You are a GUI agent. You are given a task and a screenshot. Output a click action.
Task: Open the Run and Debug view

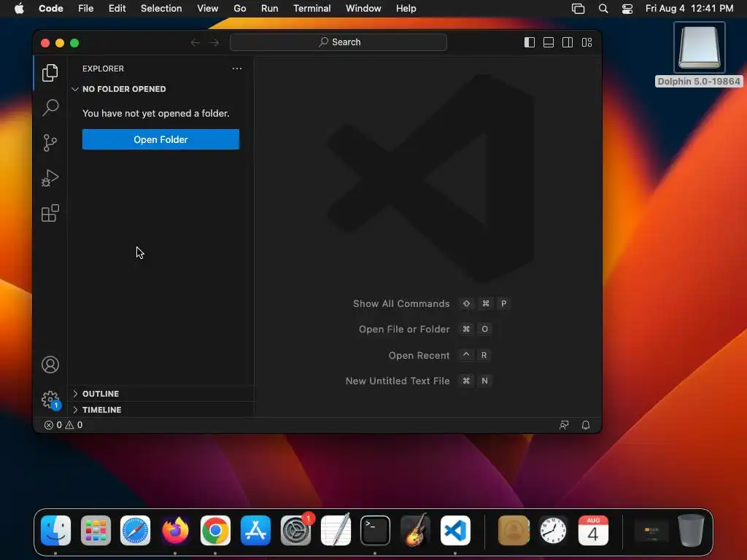[x=50, y=178]
